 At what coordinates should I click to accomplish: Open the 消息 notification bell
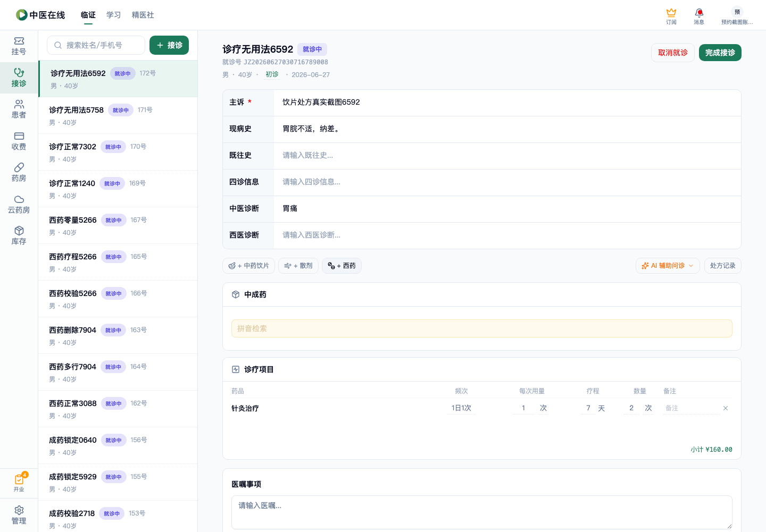point(699,15)
